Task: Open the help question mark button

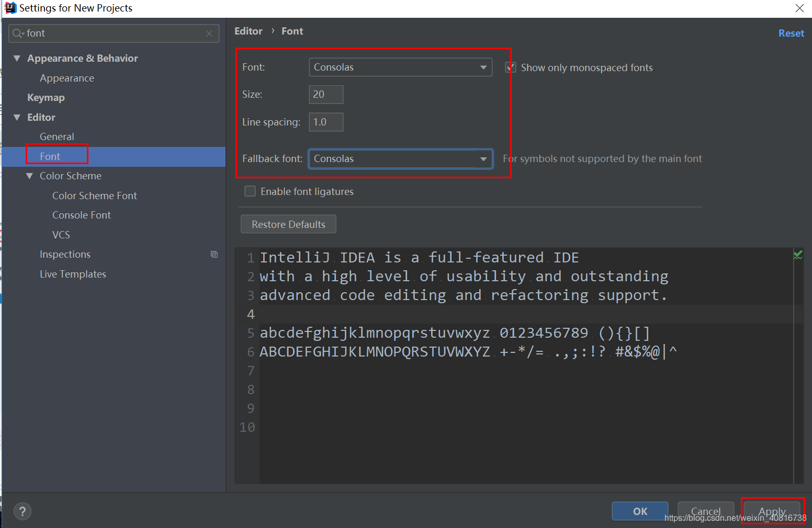Action: coord(22,511)
